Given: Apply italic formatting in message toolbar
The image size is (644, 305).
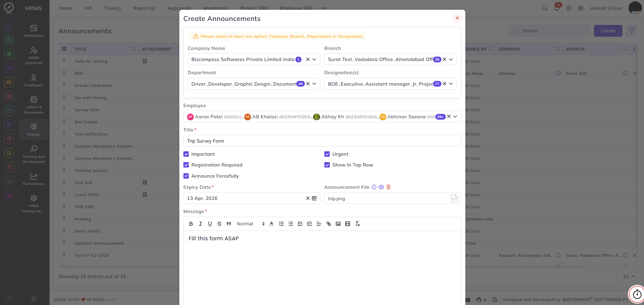Looking at the screenshot, I should click(201, 224).
